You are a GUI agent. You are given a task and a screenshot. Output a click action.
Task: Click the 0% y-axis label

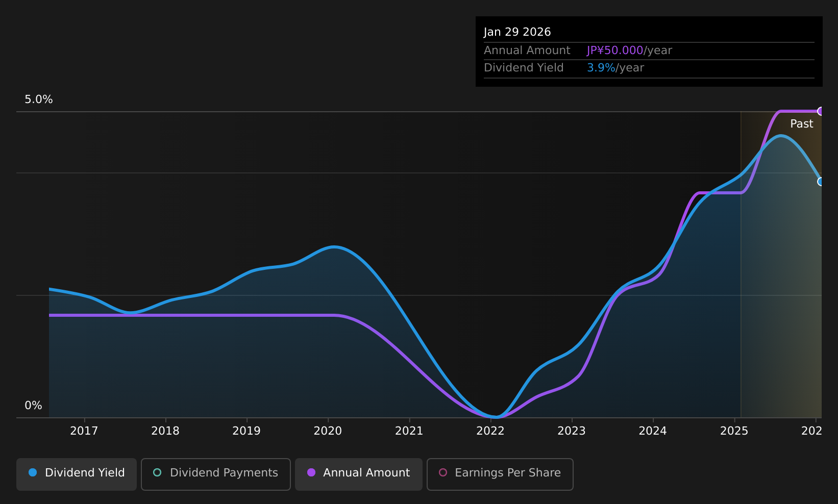[x=33, y=406]
